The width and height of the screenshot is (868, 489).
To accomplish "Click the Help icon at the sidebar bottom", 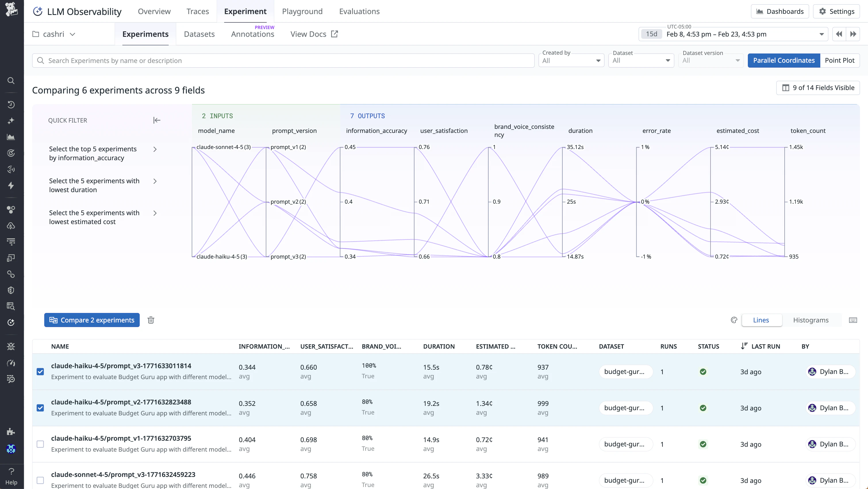I will pos(11,472).
